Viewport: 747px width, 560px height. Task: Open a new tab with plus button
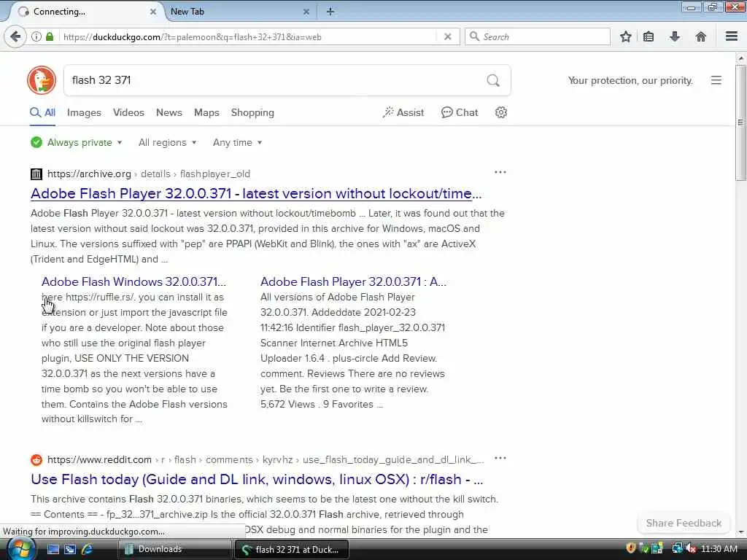tap(330, 12)
